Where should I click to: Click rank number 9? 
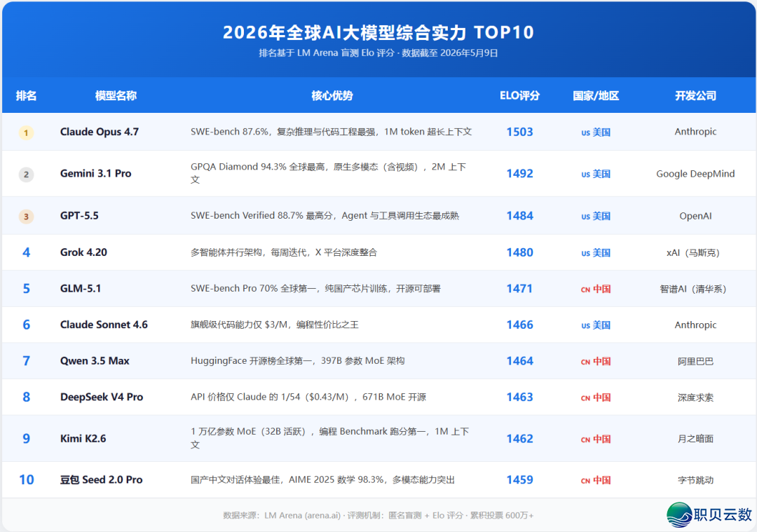tap(26, 439)
